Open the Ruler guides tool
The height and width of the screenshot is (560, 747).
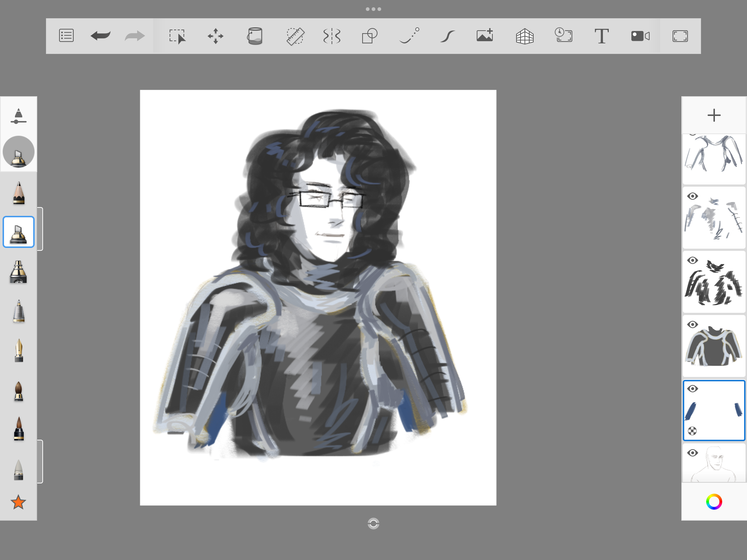tap(295, 36)
